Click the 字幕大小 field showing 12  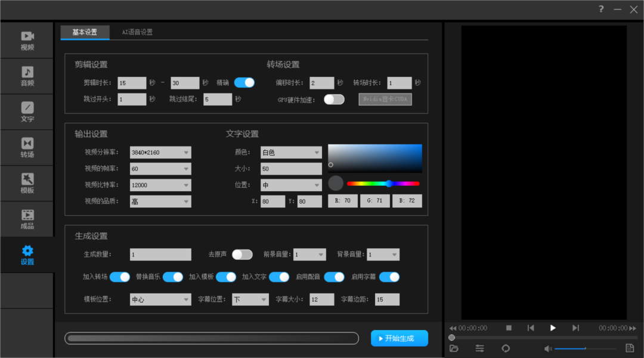(x=322, y=300)
